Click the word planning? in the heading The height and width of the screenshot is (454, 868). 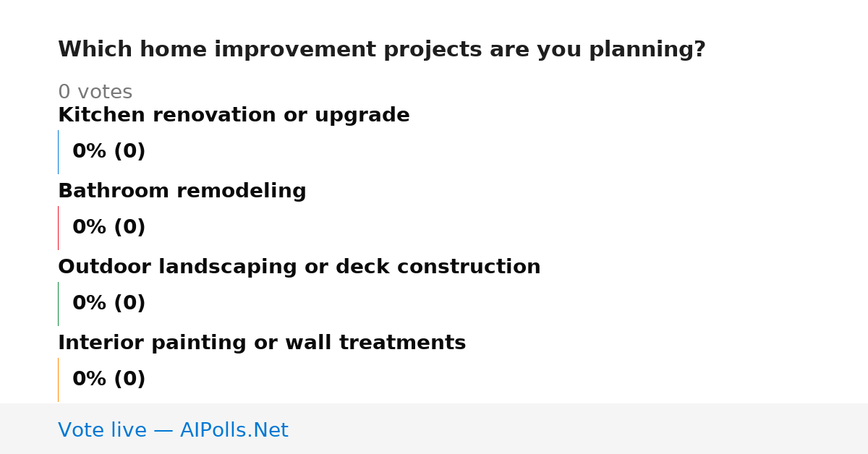click(x=647, y=50)
